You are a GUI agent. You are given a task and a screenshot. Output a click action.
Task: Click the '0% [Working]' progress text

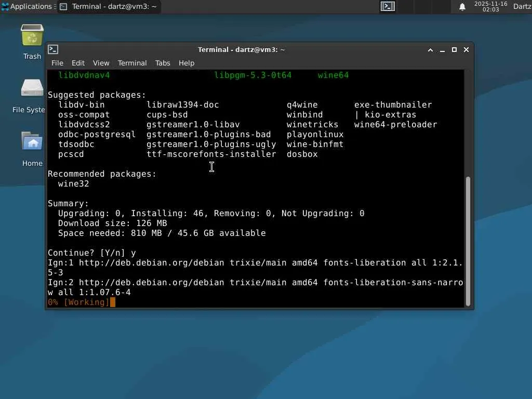[78, 302]
